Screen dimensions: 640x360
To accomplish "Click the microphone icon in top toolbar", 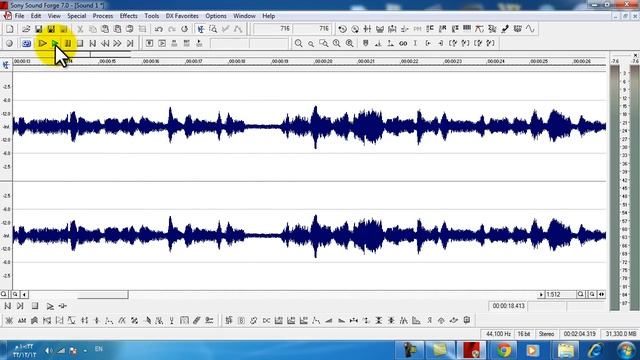I will coord(505,29).
